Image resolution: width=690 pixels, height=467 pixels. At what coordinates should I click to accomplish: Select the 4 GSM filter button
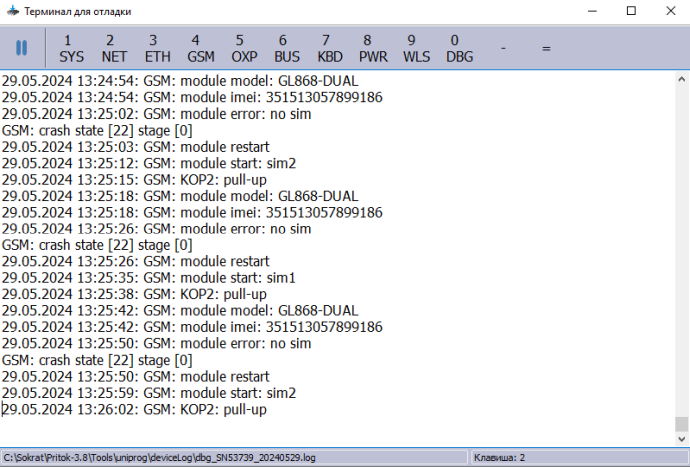(x=201, y=48)
